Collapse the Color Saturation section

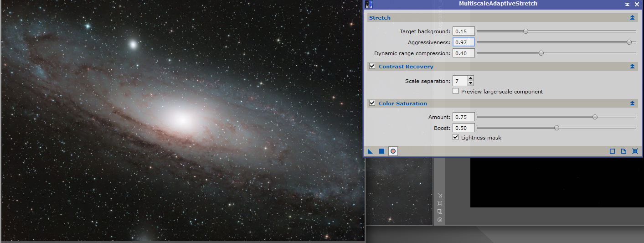(632, 103)
